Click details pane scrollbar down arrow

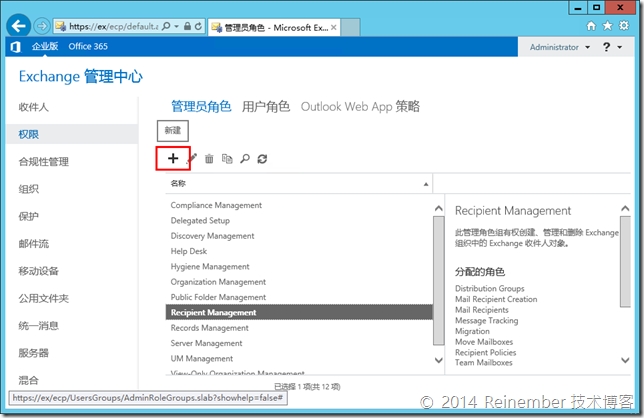[x=625, y=360]
